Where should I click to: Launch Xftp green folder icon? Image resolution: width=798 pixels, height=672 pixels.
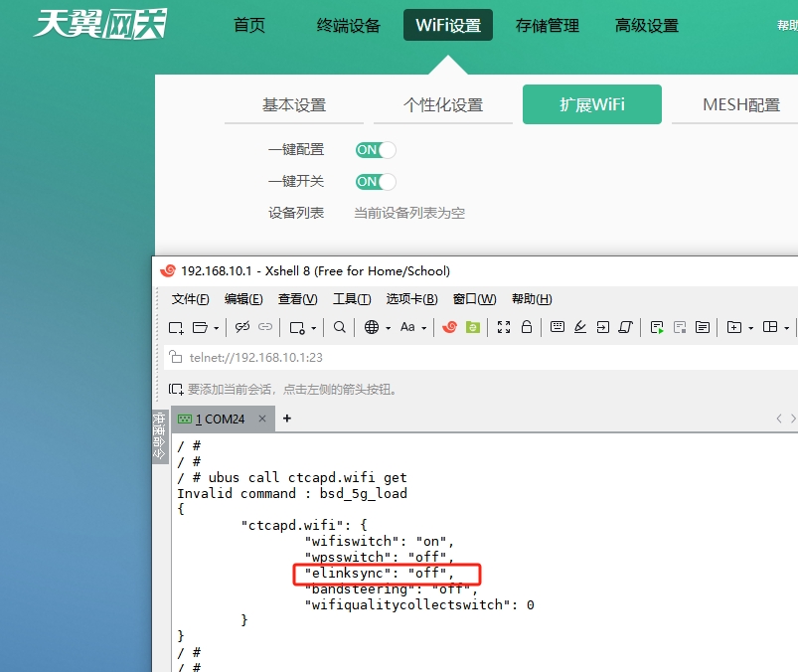click(x=473, y=327)
